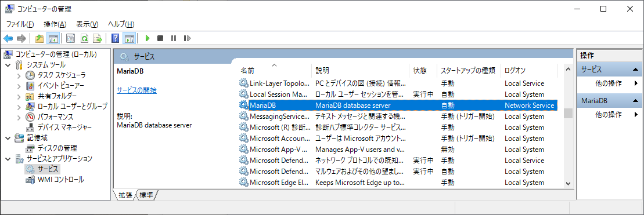644x215 pixels.
Task: Click gear icon beside Microsoft App-V row
Action: [x=243, y=149]
